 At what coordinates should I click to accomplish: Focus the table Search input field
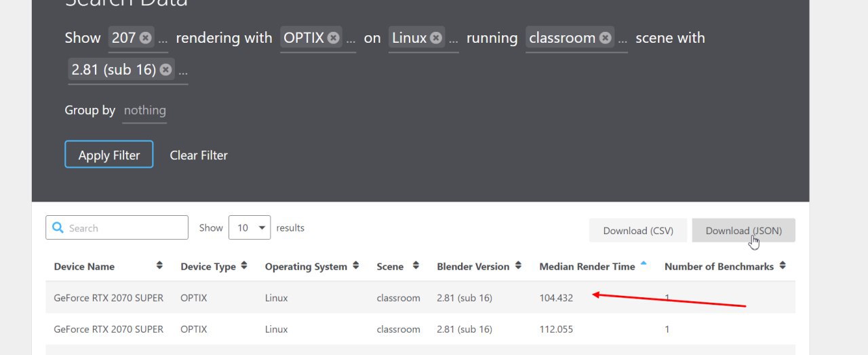click(117, 227)
